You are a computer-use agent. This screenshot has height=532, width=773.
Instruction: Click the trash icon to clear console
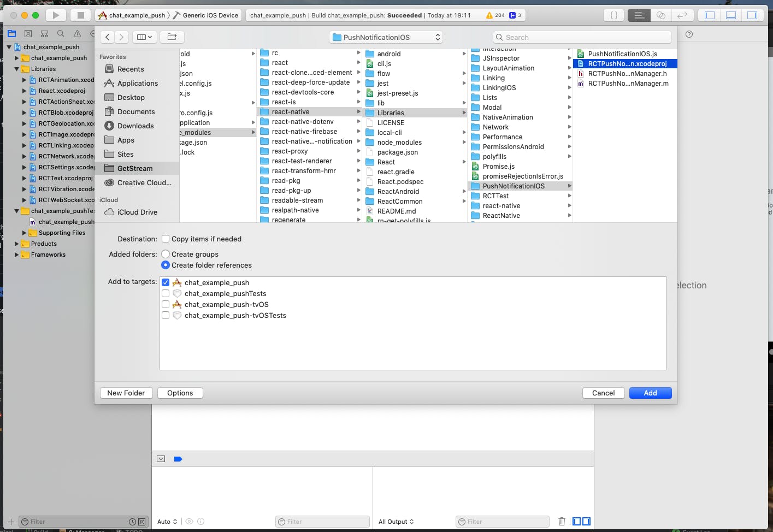pos(562,522)
